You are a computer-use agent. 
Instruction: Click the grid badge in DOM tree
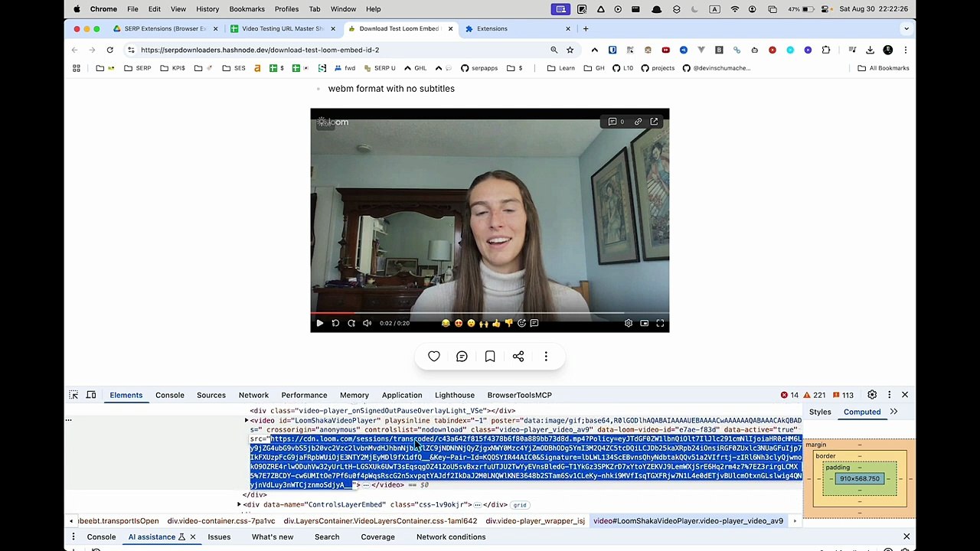pyautogui.click(x=520, y=505)
